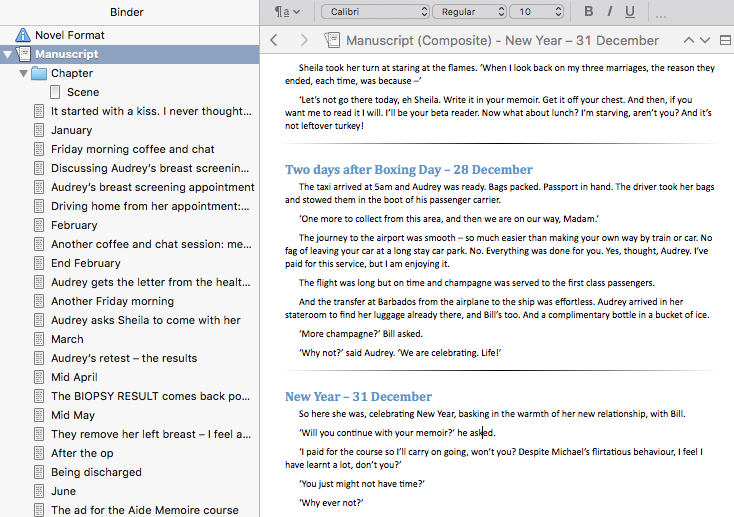734x517 pixels.
Task: Click the March document icon
Action: tap(39, 339)
